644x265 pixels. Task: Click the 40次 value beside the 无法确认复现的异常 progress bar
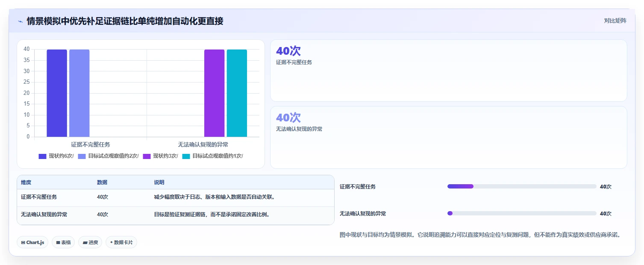(606, 214)
